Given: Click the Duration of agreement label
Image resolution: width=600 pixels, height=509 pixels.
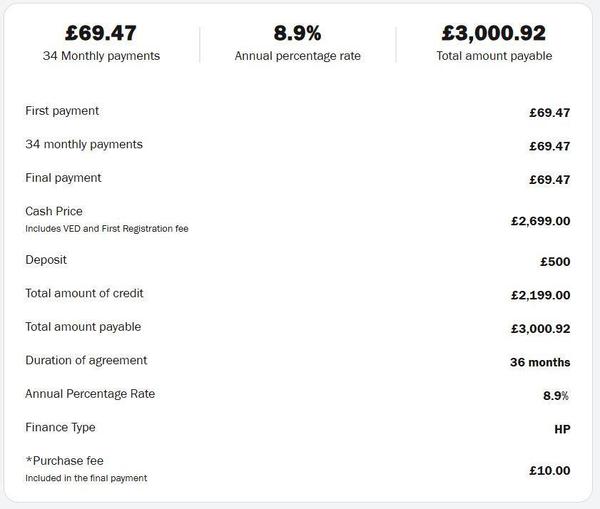Looking at the screenshot, I should [x=86, y=361].
